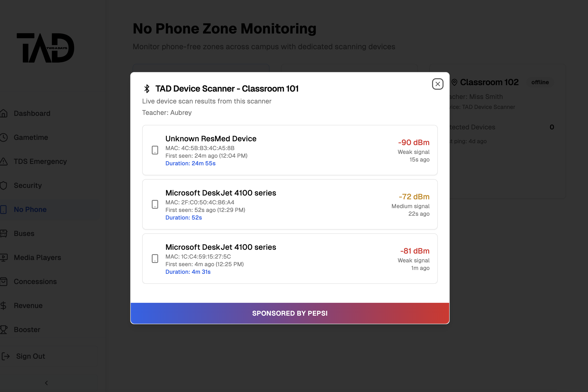Viewport: 588px width, 392px height.
Task: Collapse the sidebar with the chevron
Action: click(x=46, y=383)
